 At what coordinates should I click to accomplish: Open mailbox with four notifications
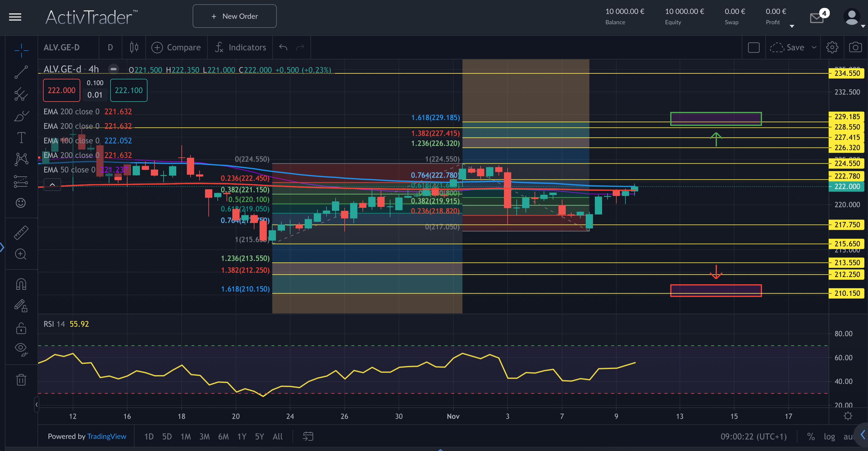817,18
